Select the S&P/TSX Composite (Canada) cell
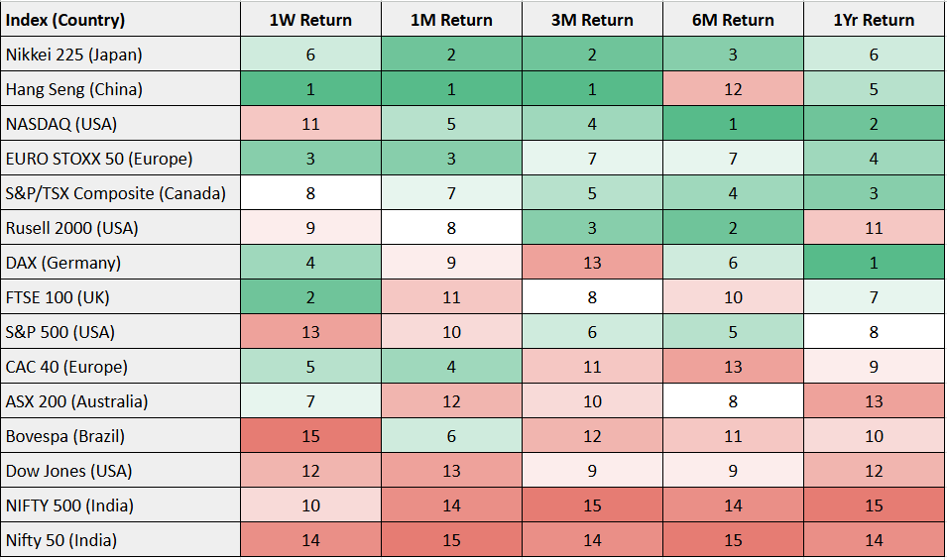Viewport: 947px width, 560px height. pyautogui.click(x=121, y=193)
